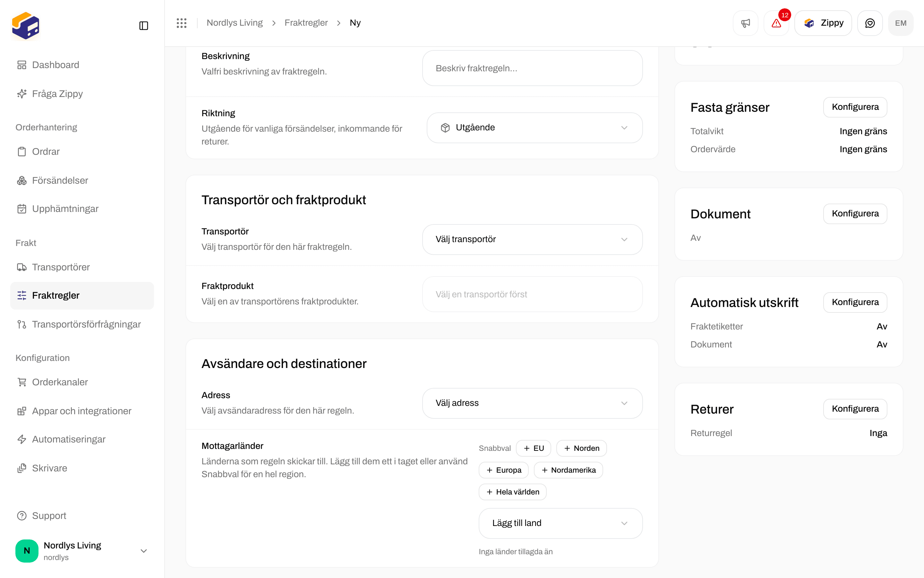Open the Välj adress dropdown
Screen dimensions: 924x578
tap(532, 403)
